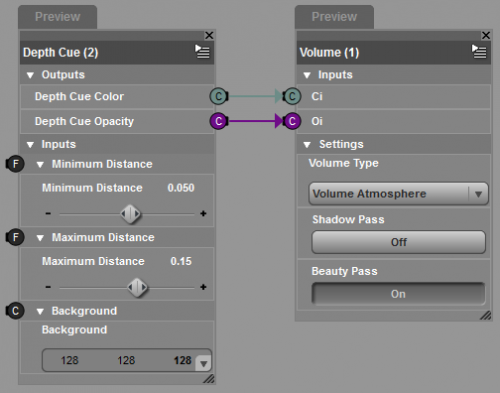This screenshot has width=500, height=393.
Task: Click the minus button for Maximum Distance
Action: pos(48,287)
